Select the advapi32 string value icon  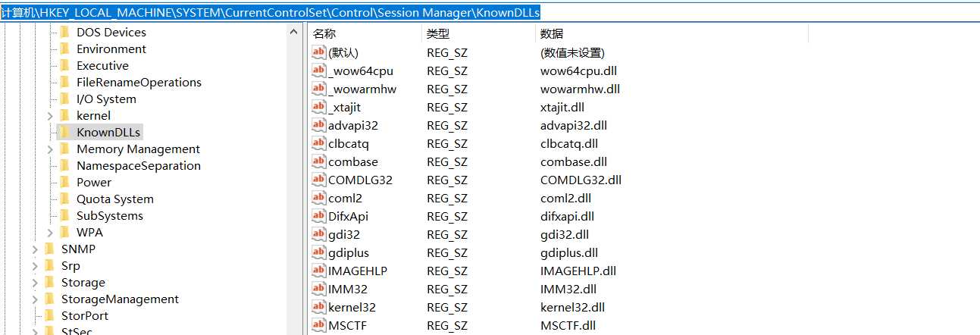(318, 125)
